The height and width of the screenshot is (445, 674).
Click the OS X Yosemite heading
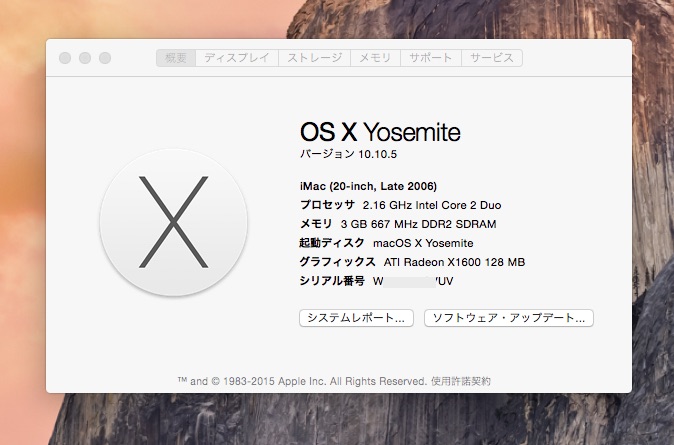pyautogui.click(x=380, y=132)
